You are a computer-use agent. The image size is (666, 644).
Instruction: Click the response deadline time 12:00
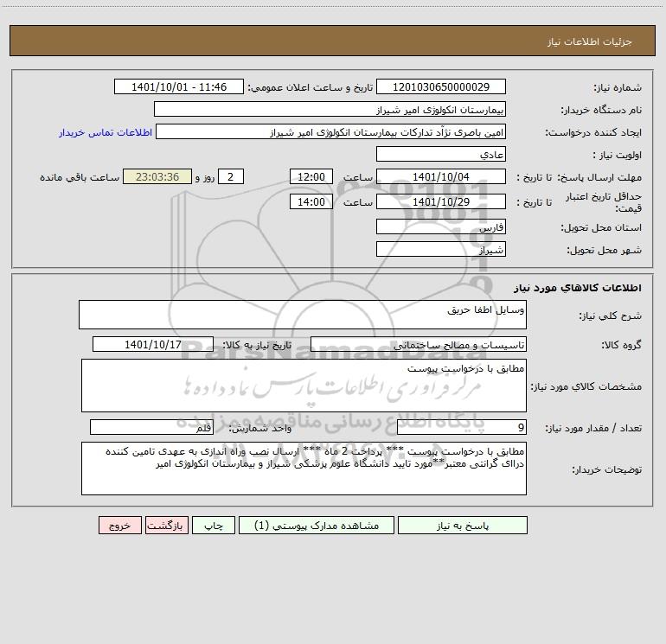click(x=311, y=176)
